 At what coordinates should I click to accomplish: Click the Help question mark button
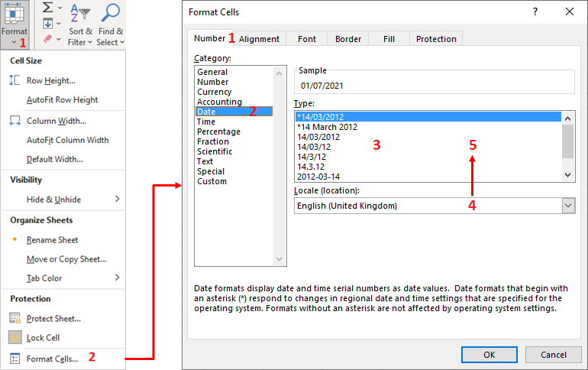(x=535, y=11)
